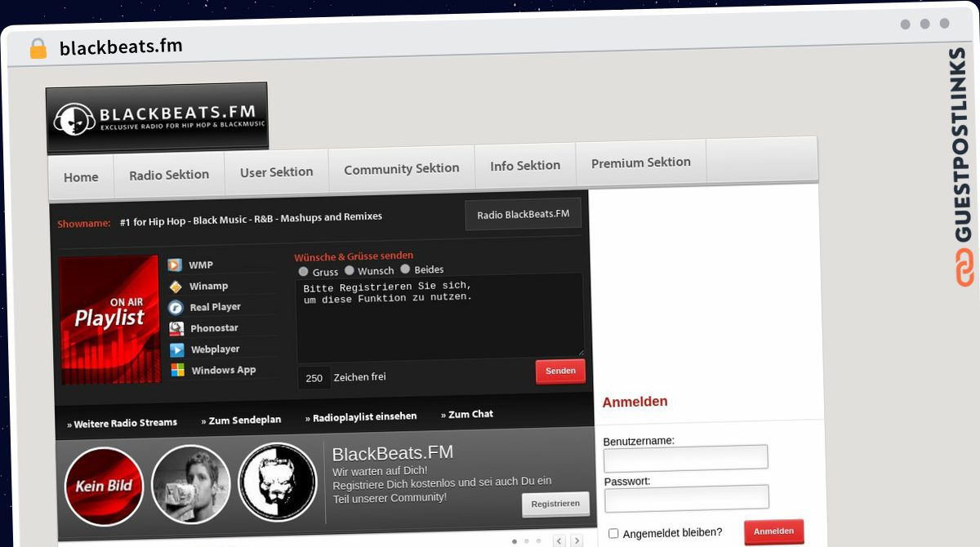This screenshot has height=547, width=980.
Task: Click the Webplayer link text
Action: coord(216,349)
